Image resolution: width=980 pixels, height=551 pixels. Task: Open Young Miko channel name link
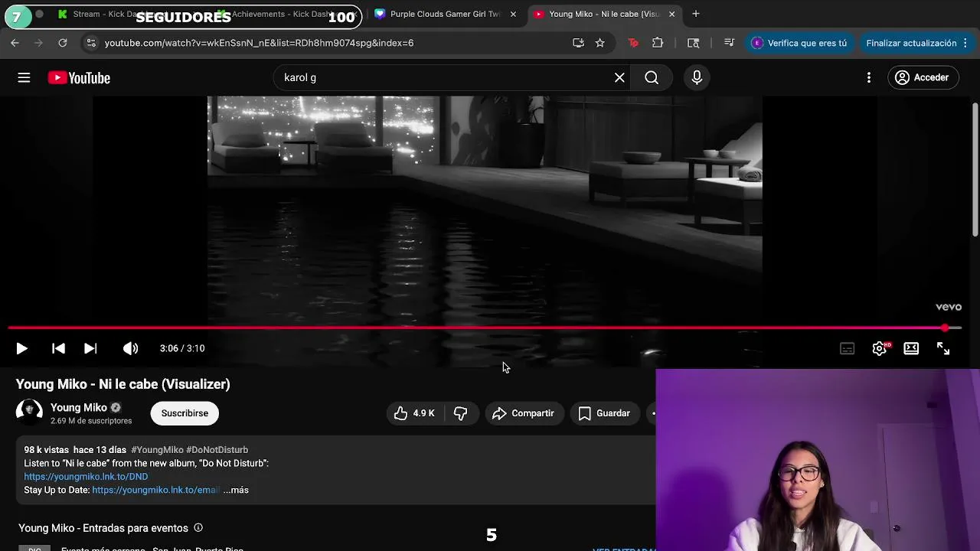pyautogui.click(x=78, y=407)
